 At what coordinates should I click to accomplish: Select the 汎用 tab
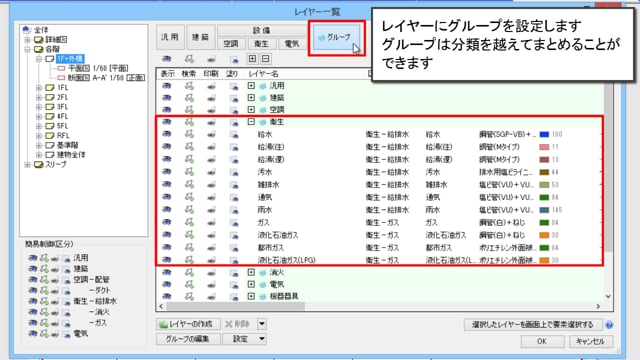(x=169, y=37)
